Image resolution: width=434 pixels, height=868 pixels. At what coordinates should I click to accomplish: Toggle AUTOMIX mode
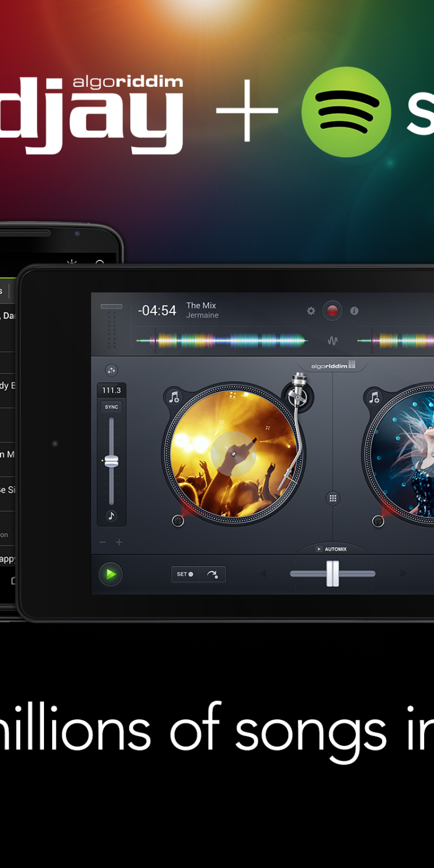[332, 549]
